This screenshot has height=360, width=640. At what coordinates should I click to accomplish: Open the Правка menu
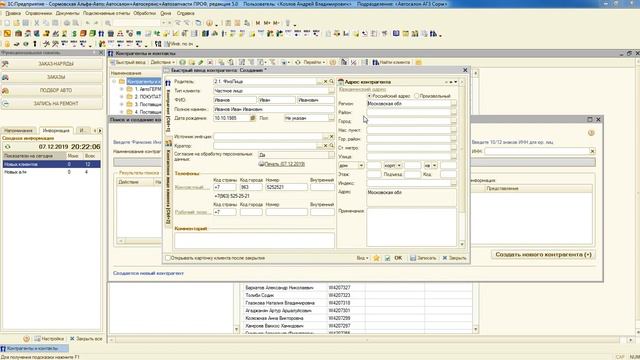pos(13,13)
